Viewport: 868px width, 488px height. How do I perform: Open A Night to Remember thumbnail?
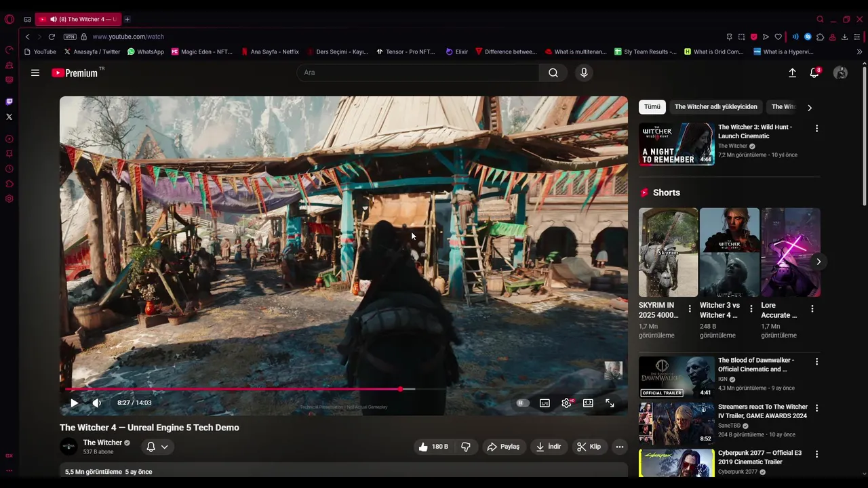pos(677,144)
